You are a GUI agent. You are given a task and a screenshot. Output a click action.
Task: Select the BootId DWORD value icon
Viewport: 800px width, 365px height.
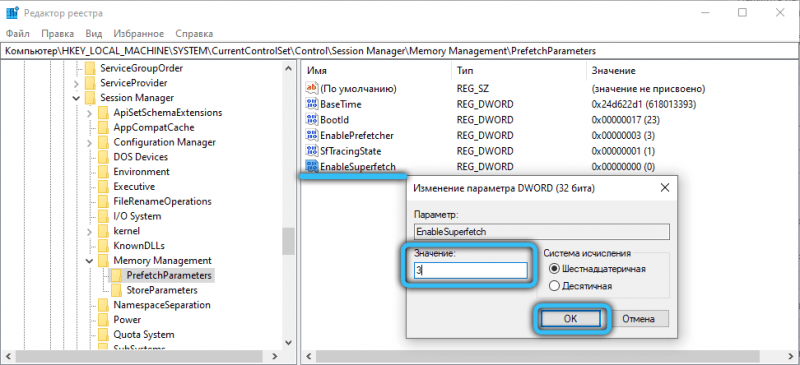(x=311, y=119)
